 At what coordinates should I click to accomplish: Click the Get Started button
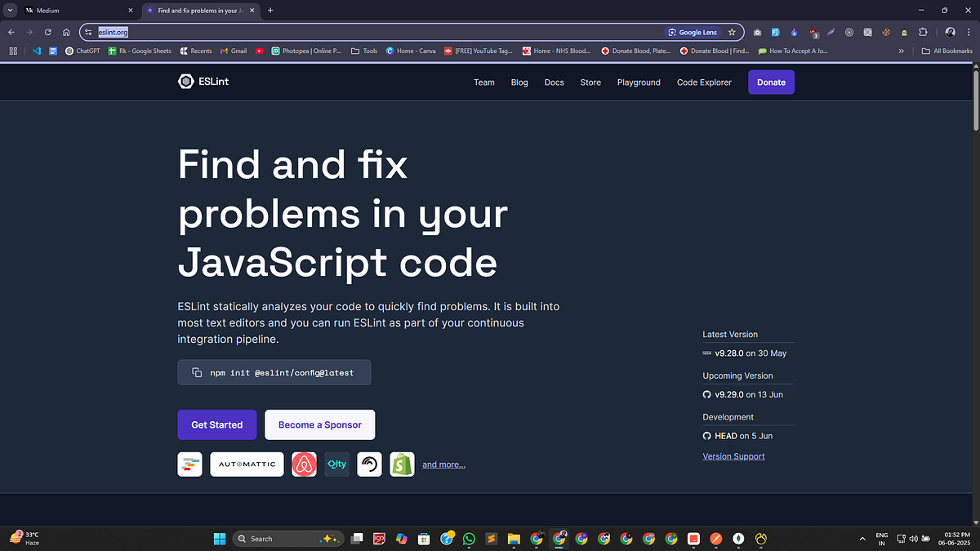tap(216, 424)
